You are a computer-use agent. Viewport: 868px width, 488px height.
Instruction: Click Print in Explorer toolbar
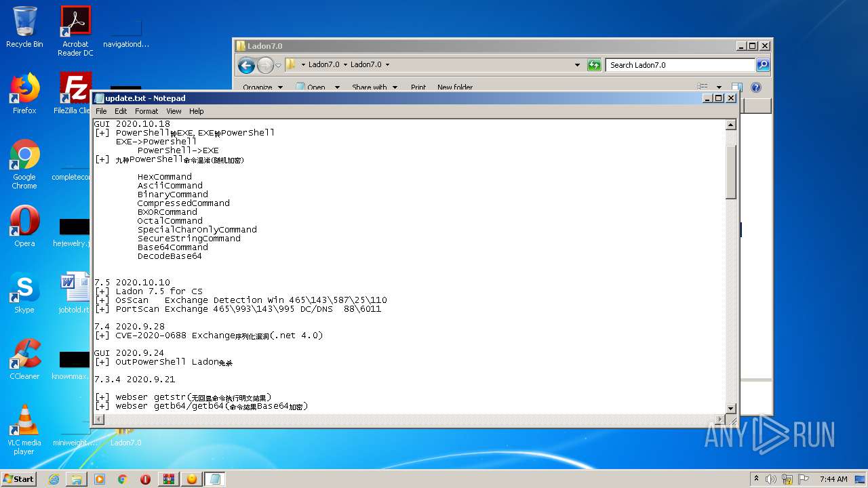[418, 87]
